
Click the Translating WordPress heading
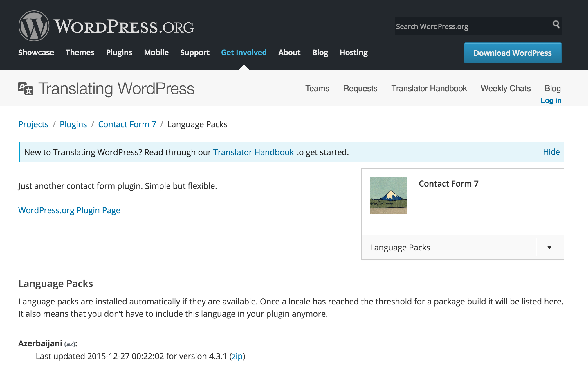pos(116,89)
